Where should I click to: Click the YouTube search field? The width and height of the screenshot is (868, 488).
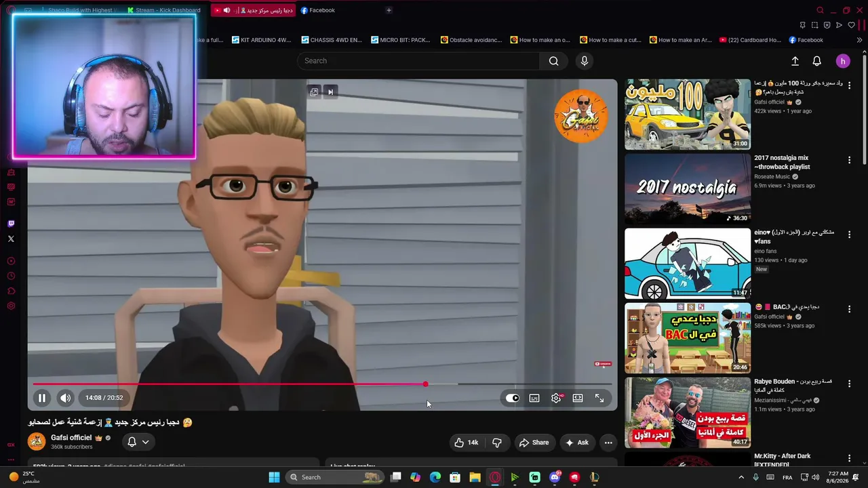(418, 61)
